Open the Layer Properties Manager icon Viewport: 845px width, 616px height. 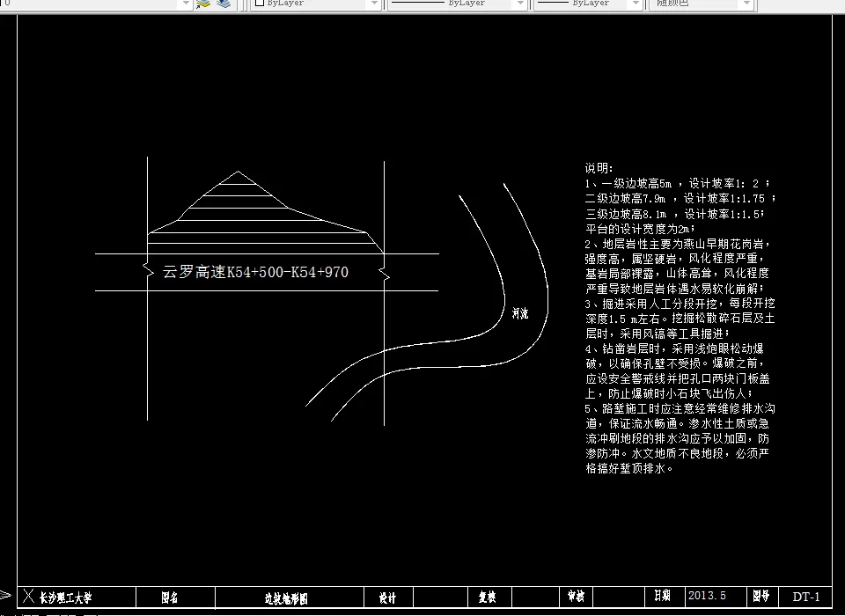[x=225, y=4]
